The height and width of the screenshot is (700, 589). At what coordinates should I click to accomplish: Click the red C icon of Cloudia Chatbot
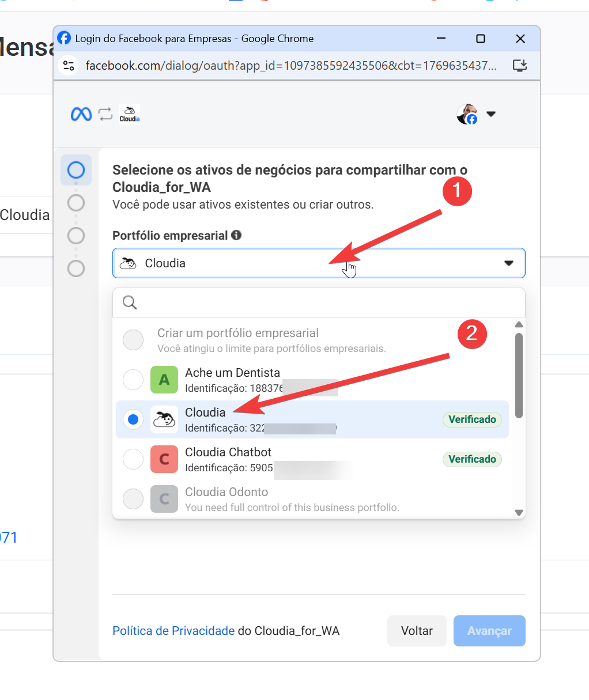pos(164,459)
